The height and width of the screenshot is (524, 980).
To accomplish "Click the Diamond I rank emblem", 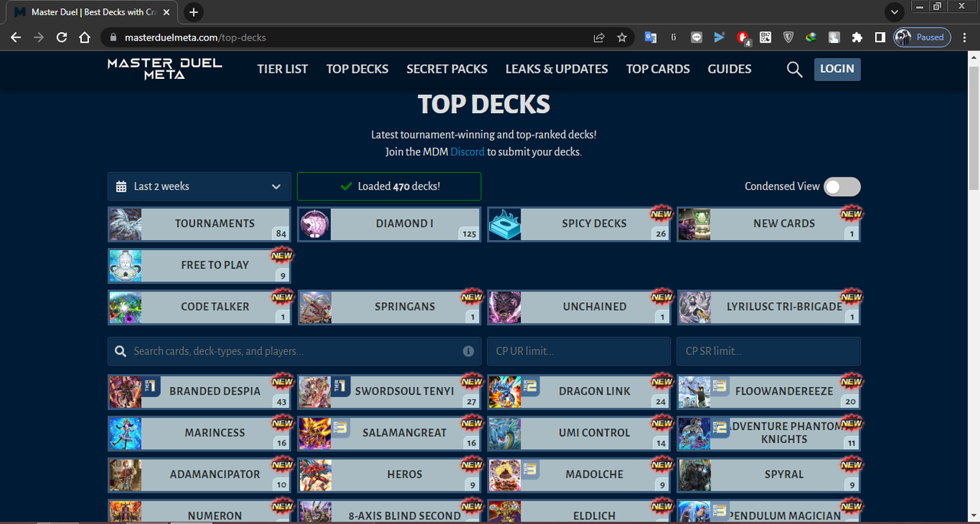I will pyautogui.click(x=315, y=224).
